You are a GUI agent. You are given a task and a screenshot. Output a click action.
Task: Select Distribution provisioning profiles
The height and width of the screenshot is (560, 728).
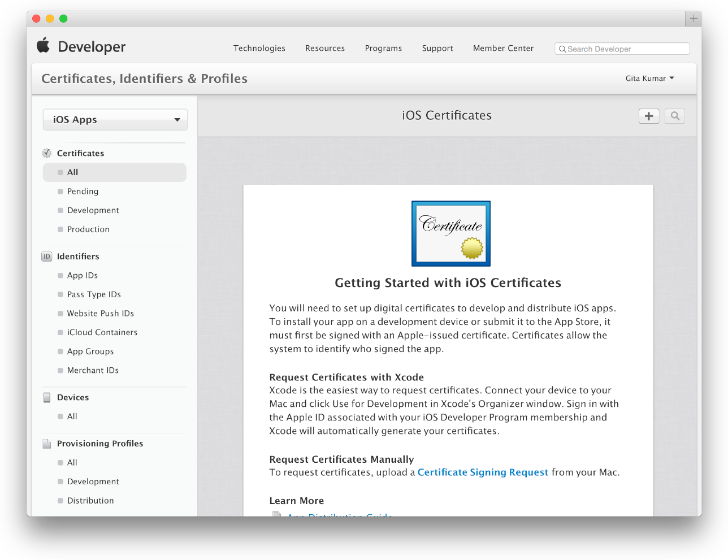pyautogui.click(x=90, y=501)
